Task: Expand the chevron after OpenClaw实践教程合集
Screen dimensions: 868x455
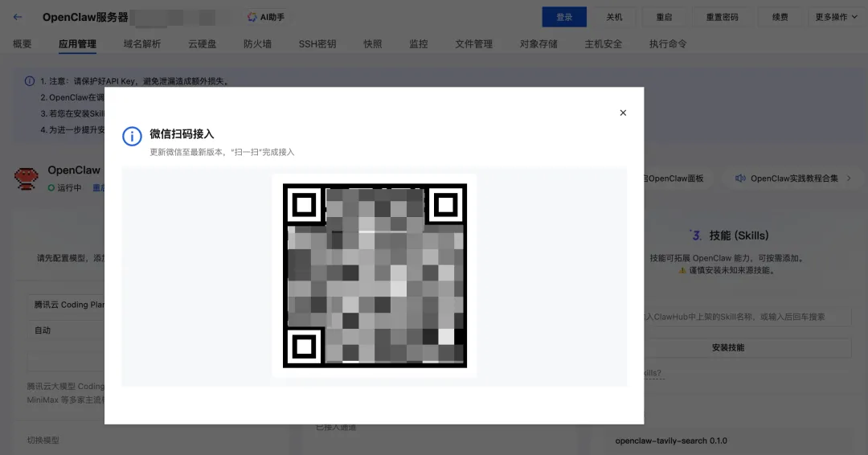Action: click(849, 178)
